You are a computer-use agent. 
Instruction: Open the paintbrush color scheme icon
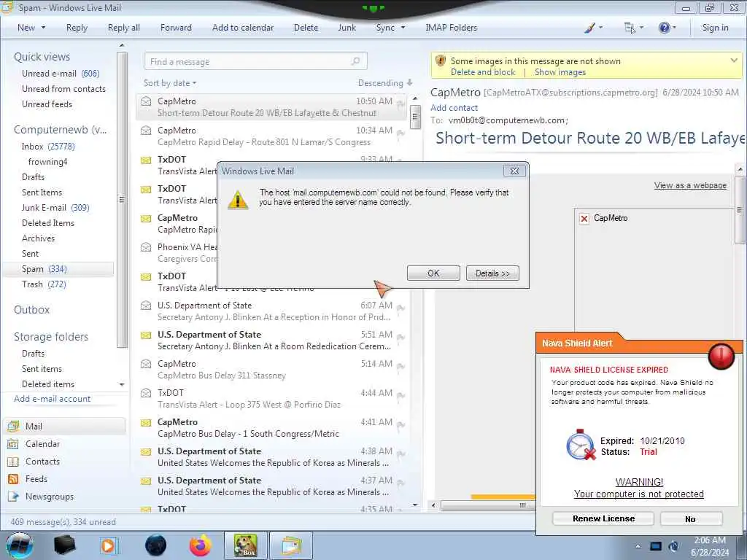(x=589, y=28)
